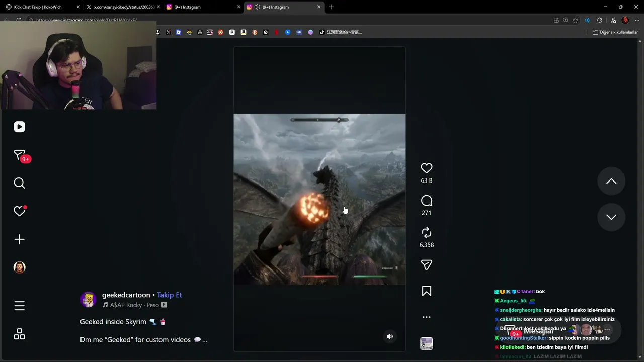
Task: Open Instagram's hamburger More menu
Action: (19, 306)
